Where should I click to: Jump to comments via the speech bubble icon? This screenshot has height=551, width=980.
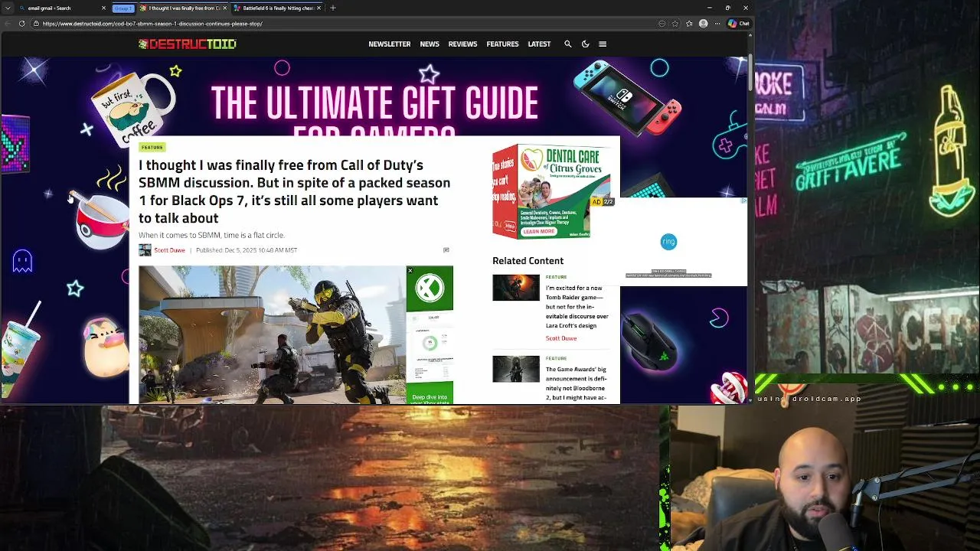446,250
